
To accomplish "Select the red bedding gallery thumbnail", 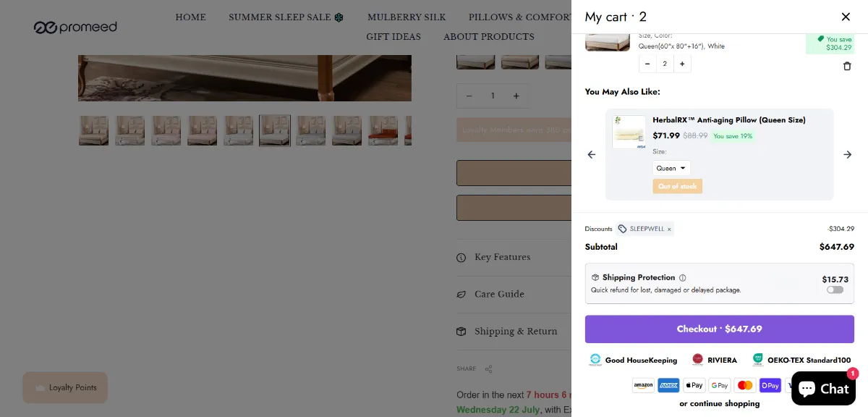I will 383,131.
